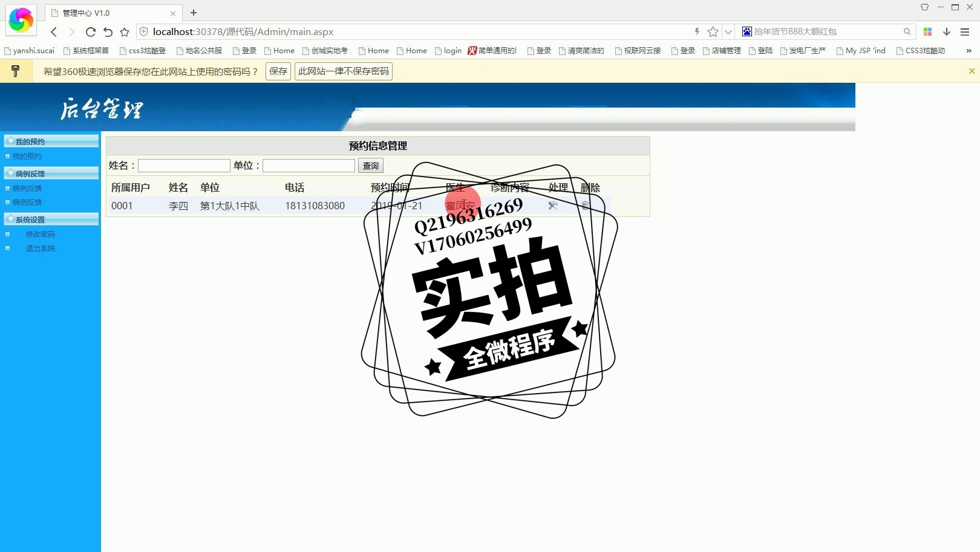Collapse the 我的预约 sidebar section header
This screenshot has width=980, height=552.
pos(51,141)
